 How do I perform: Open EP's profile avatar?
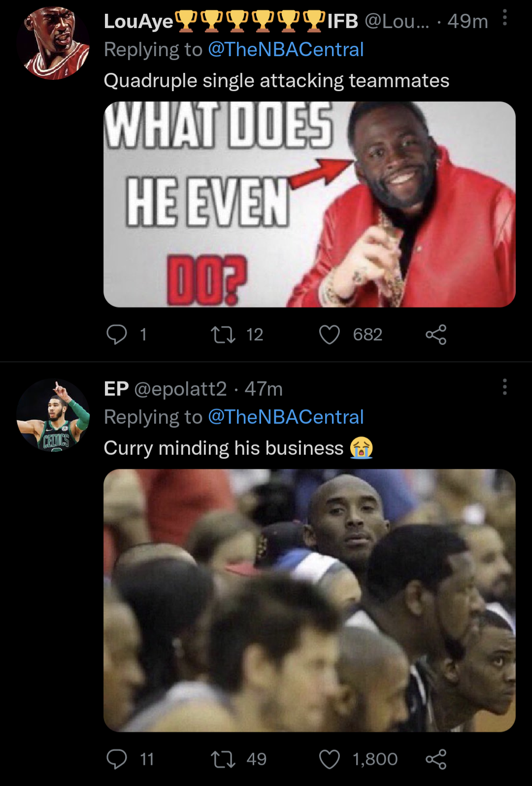point(53,415)
